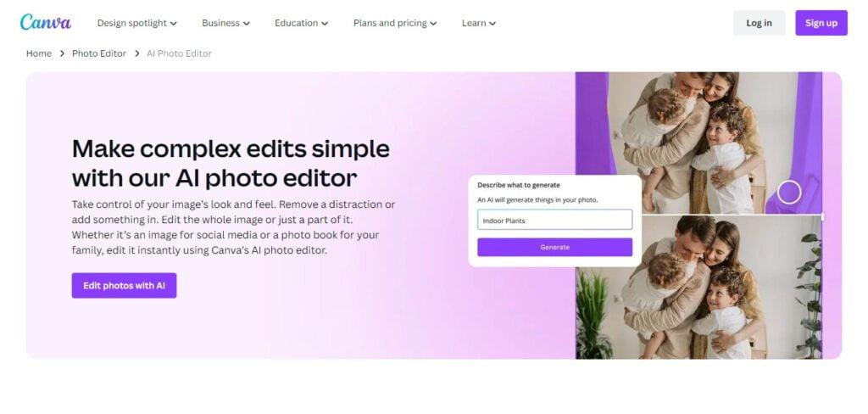Screen dimensions: 868x414
Task: Click the Edit photos with AI button
Action: click(124, 285)
